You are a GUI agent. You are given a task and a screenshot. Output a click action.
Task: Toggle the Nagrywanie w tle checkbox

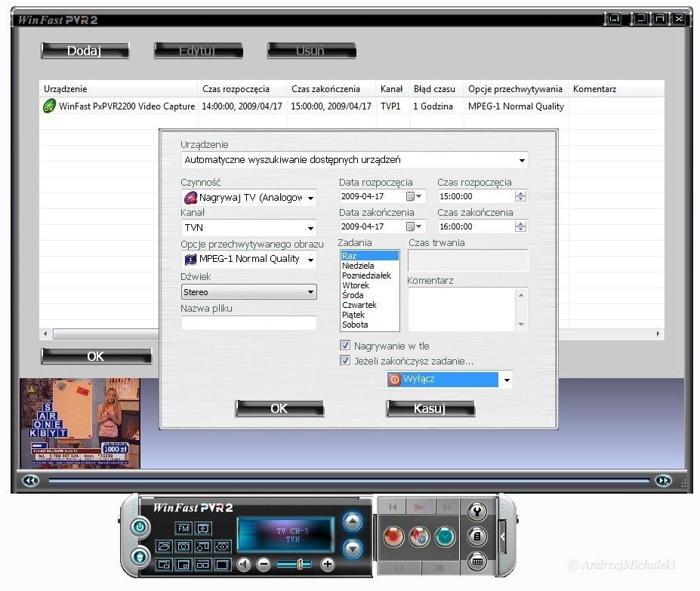344,346
